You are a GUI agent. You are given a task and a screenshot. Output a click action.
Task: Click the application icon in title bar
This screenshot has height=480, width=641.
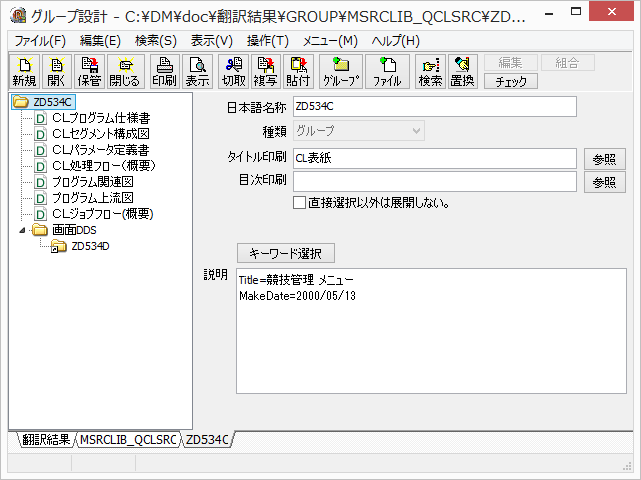click(19, 15)
